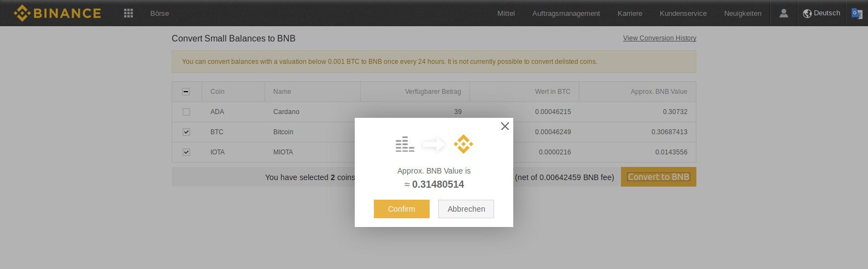Click the net of 0.00642459 BNB fee text
The height and width of the screenshot is (269, 868).
pos(565,177)
